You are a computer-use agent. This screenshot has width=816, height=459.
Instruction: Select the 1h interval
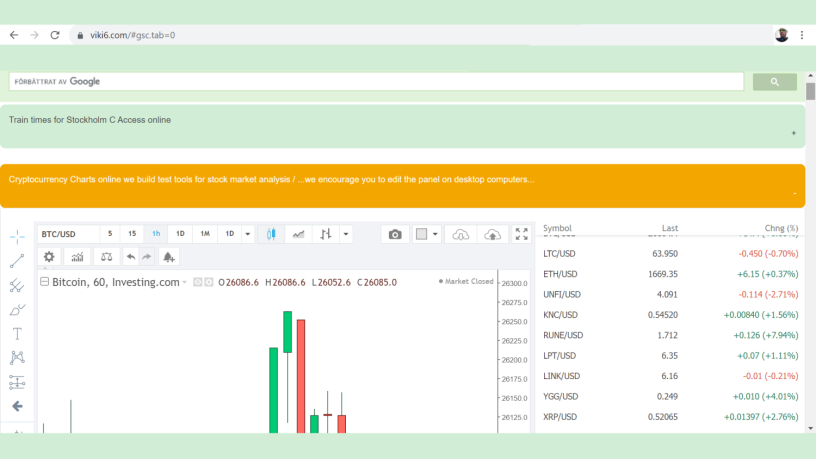point(156,234)
